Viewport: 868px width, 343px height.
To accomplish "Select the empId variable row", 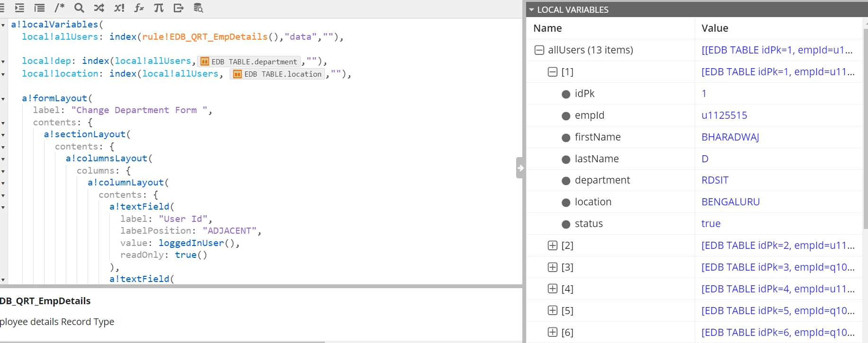I will click(694, 115).
